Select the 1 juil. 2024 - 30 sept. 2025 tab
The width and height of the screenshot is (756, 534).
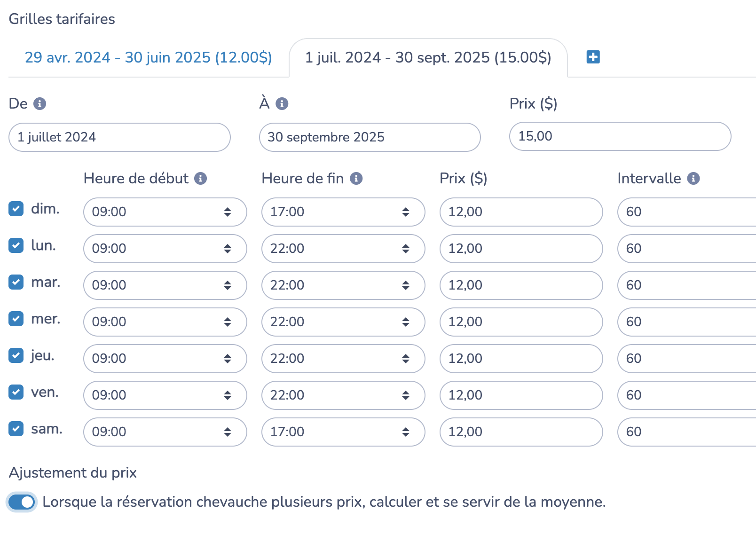(428, 57)
